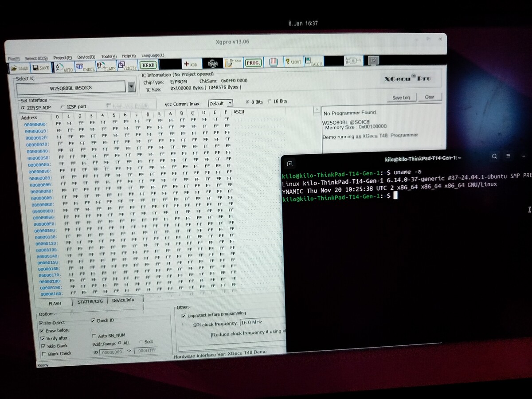This screenshot has height=399, width=532.
Task: Click the SAVE toolbar icon
Action: (x=41, y=68)
